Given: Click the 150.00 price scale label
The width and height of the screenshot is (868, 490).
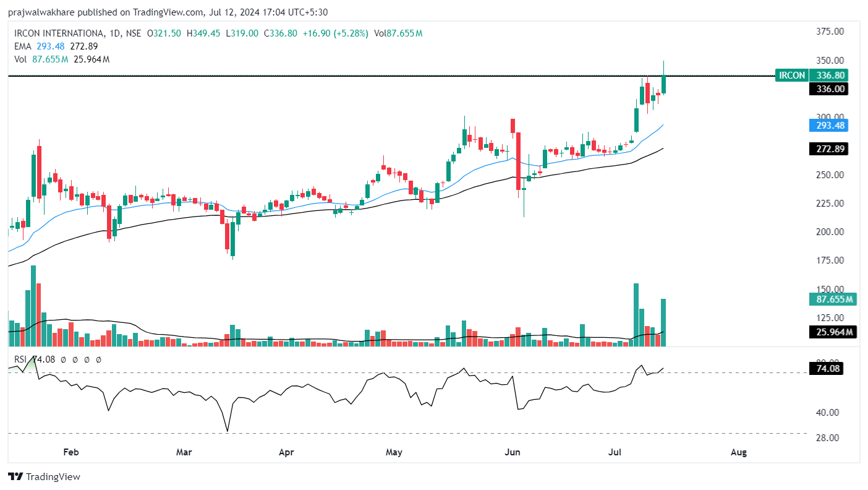Looking at the screenshot, I should (830, 289).
